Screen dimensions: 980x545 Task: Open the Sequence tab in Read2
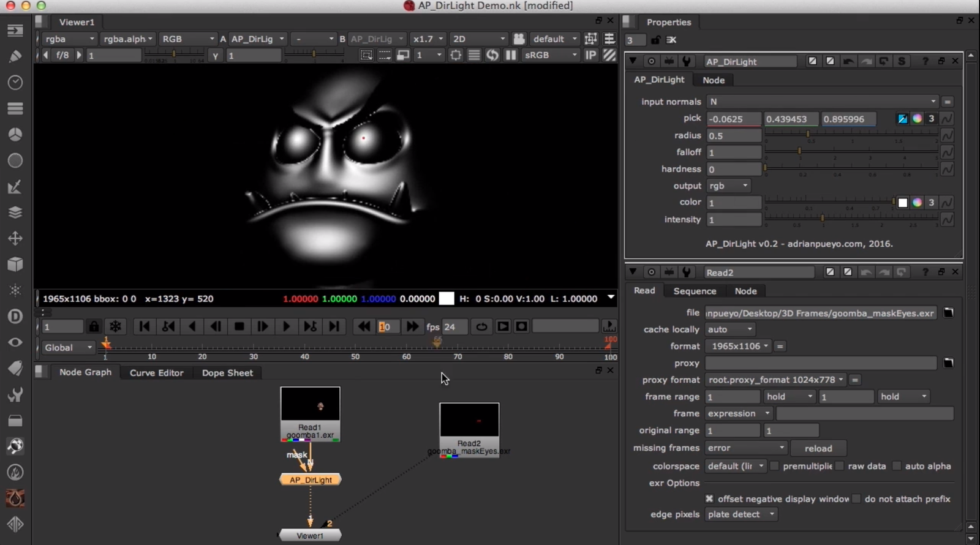pyautogui.click(x=695, y=291)
